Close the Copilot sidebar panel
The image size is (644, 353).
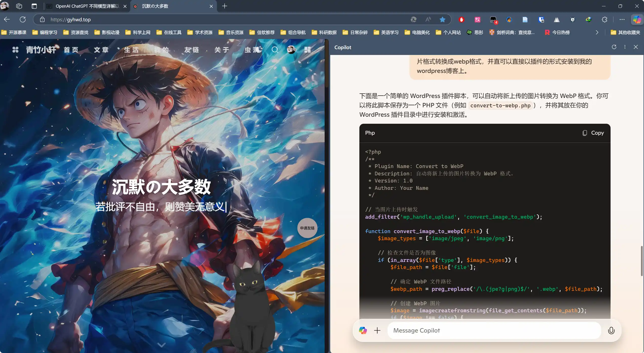coord(636,47)
